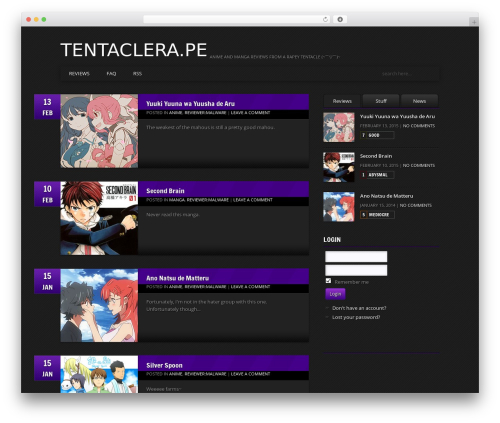Click the sidebar Second Brain thumbnail
Screen dimensions: 500x423
tap(339, 167)
